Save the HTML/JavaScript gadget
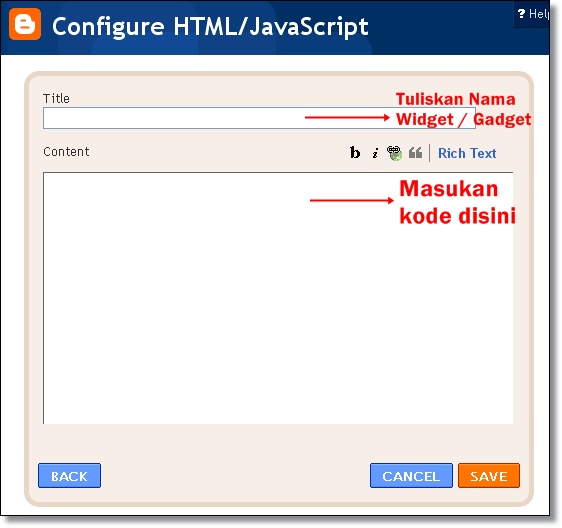The image size is (562, 528). pyautogui.click(x=489, y=476)
